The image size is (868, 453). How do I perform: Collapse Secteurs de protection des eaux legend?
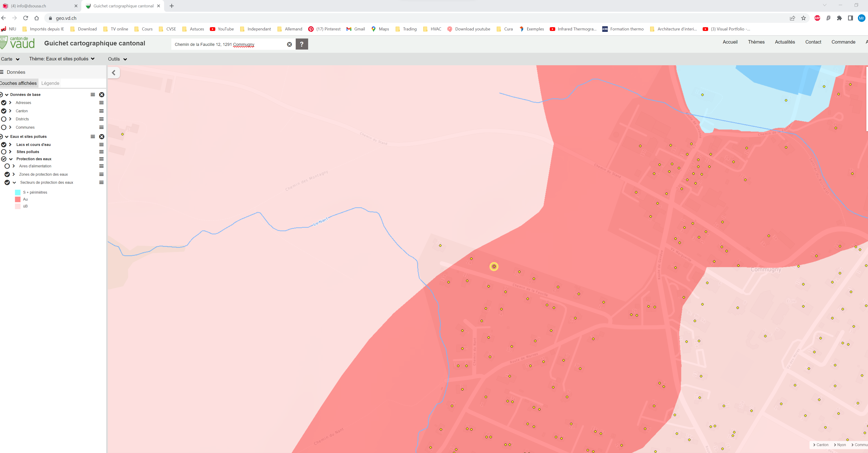(x=14, y=183)
